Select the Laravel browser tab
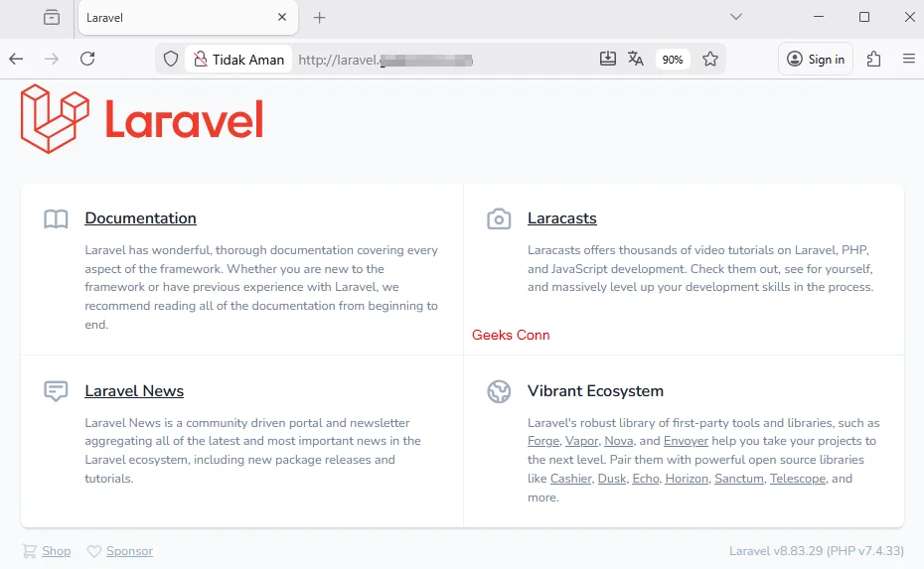 pos(188,18)
